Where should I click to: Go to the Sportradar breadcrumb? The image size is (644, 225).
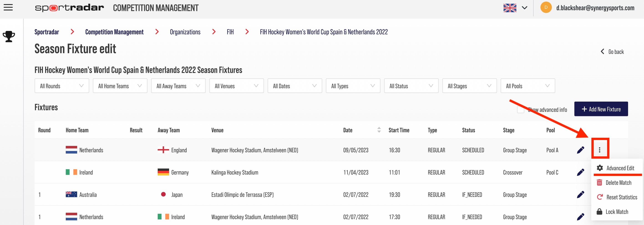pyautogui.click(x=47, y=32)
